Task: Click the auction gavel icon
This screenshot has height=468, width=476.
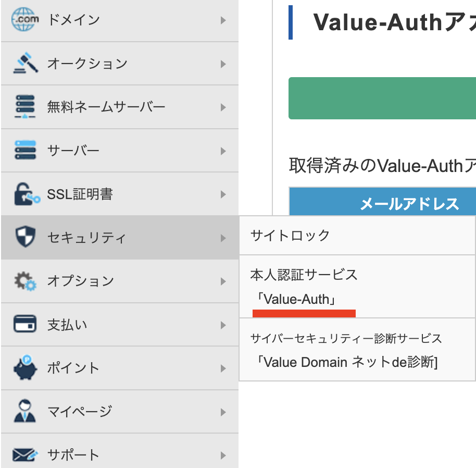Action: pos(25,64)
